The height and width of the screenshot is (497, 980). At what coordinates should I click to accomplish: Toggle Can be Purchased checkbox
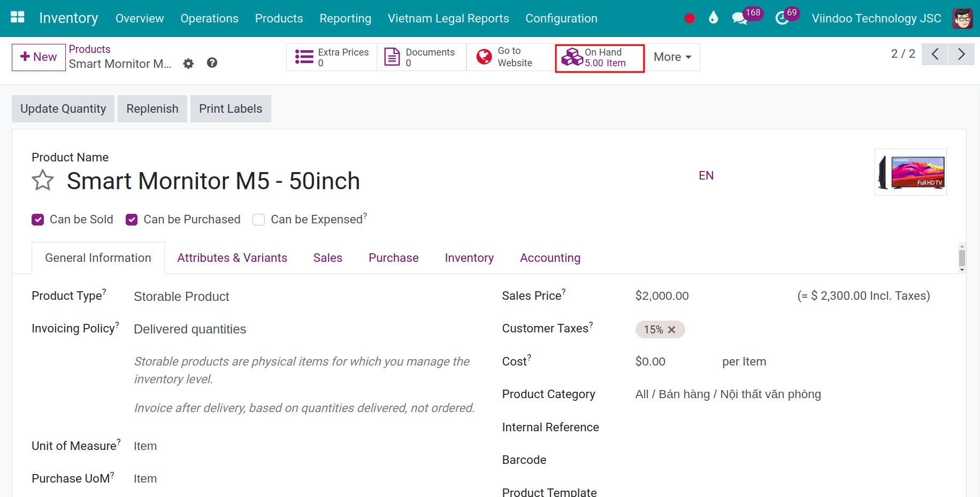132,220
